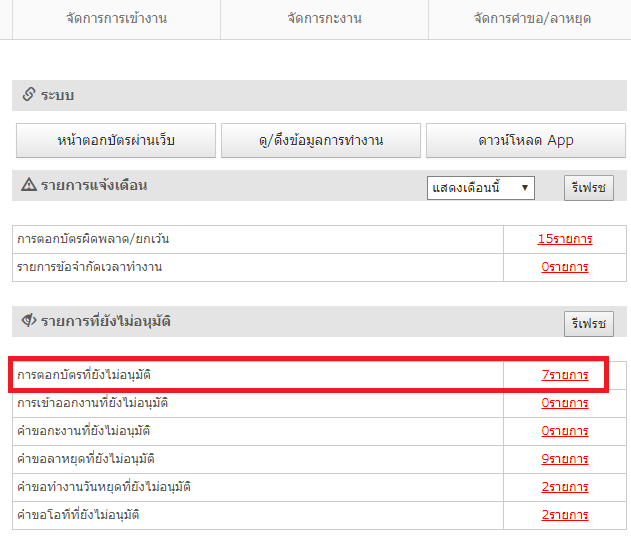This screenshot has height=537, width=631.
Task: Open 2รายการ link for คำขอโอทีที่ยังไม่อนุมัติ
Action: point(564,515)
